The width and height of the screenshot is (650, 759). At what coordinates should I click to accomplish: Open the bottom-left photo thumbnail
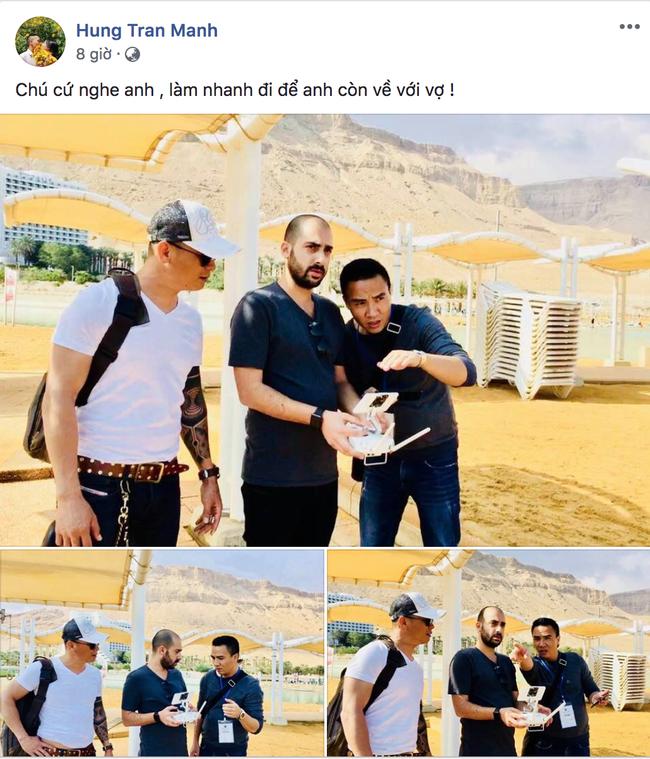tap(162, 653)
